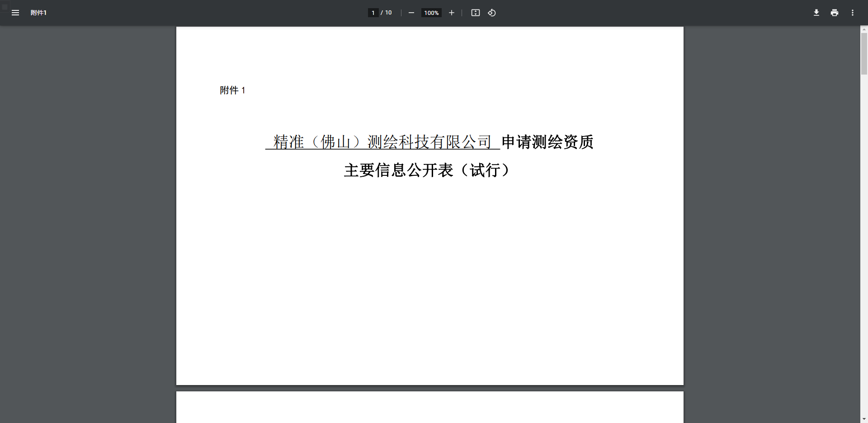Click the underlined company name '精准（佛山）测绘科技有限公司'
Screen dimensions: 868x423
pos(382,142)
